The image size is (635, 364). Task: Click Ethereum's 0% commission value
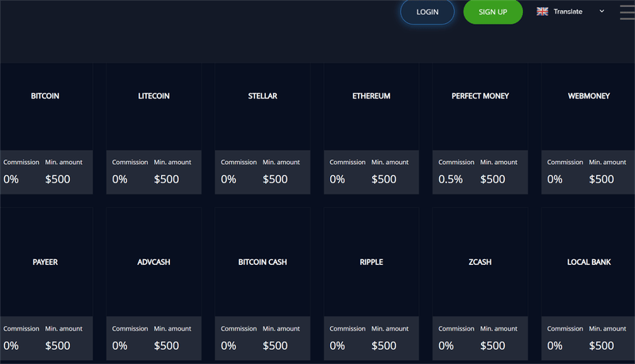pos(337,179)
